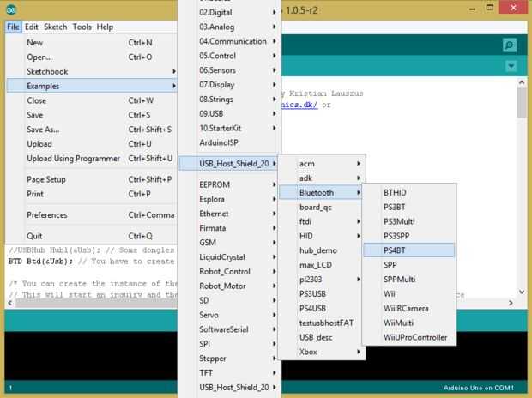Expand the Bluetooth submenu
The width and height of the screenshot is (532, 398).
tap(322, 193)
